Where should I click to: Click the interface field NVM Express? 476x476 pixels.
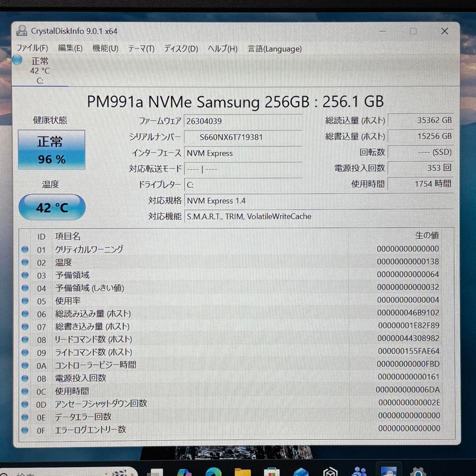(x=243, y=153)
